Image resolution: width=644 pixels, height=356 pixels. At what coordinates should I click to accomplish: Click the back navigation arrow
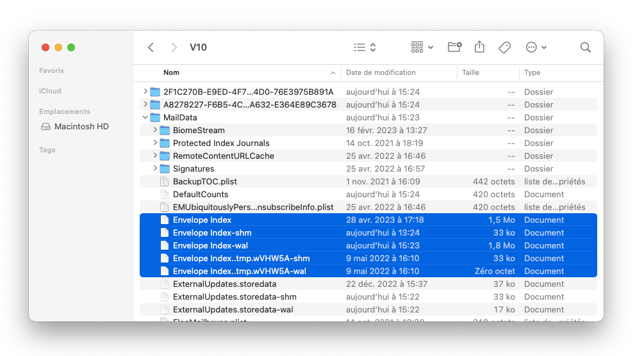coord(151,47)
